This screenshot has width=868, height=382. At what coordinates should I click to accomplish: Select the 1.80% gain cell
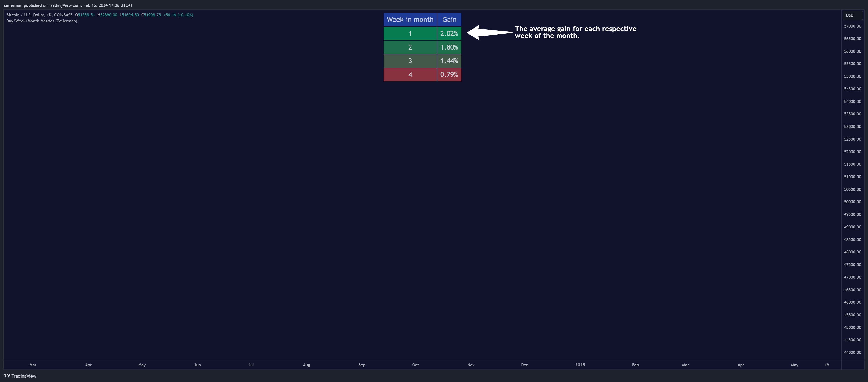(x=449, y=47)
